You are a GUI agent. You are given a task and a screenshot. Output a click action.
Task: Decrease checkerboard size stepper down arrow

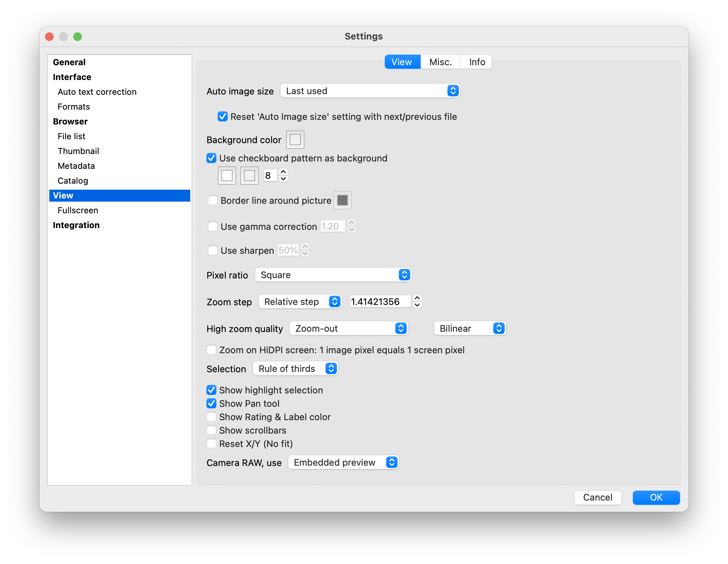(283, 179)
